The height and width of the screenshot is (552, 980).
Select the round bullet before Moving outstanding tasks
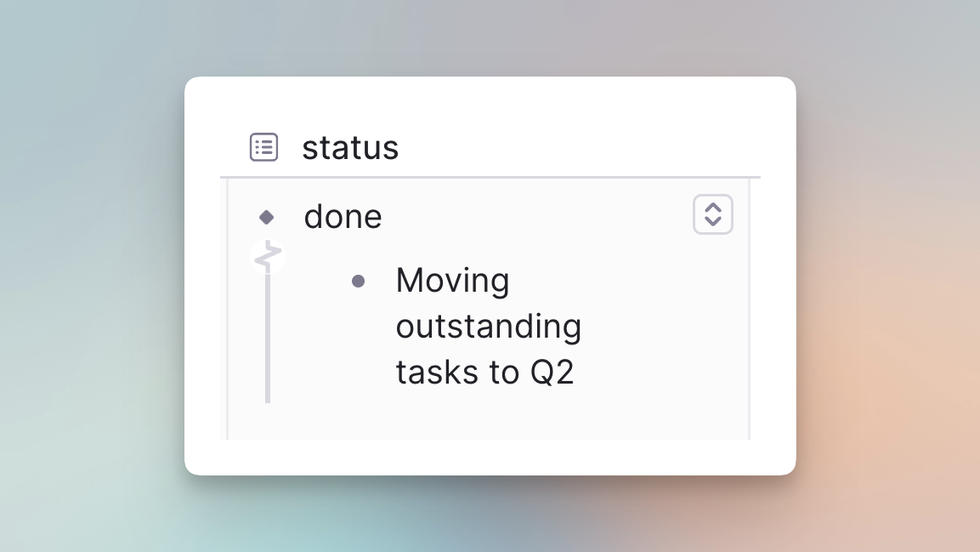click(x=358, y=282)
